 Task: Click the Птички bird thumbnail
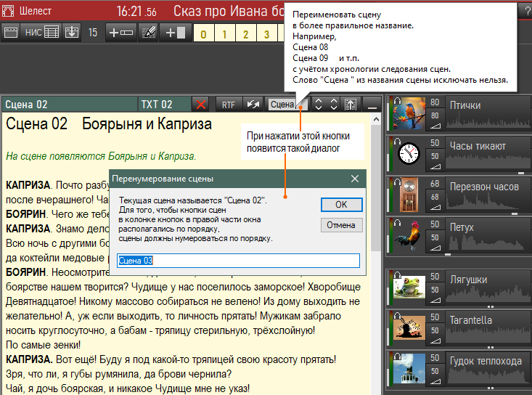[x=409, y=113]
